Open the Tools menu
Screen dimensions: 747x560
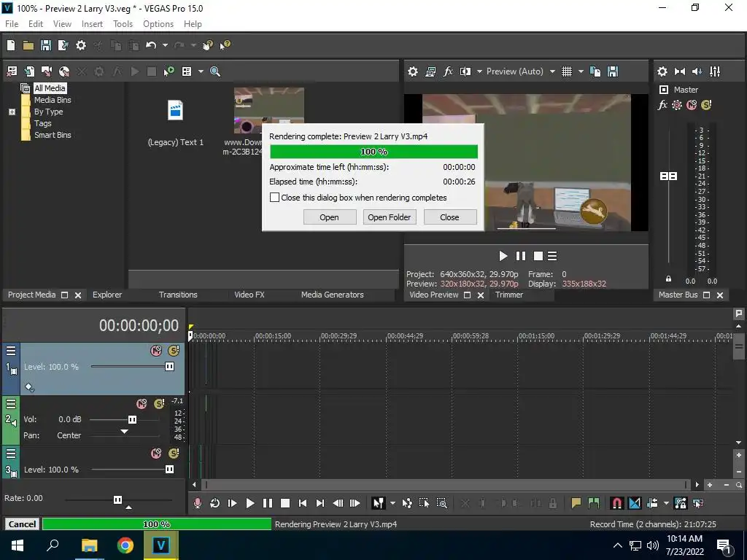[x=123, y=24]
